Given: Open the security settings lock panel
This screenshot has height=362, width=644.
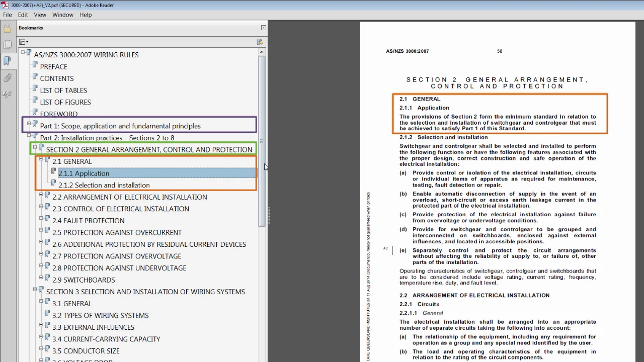Looking at the screenshot, I should (7, 28).
